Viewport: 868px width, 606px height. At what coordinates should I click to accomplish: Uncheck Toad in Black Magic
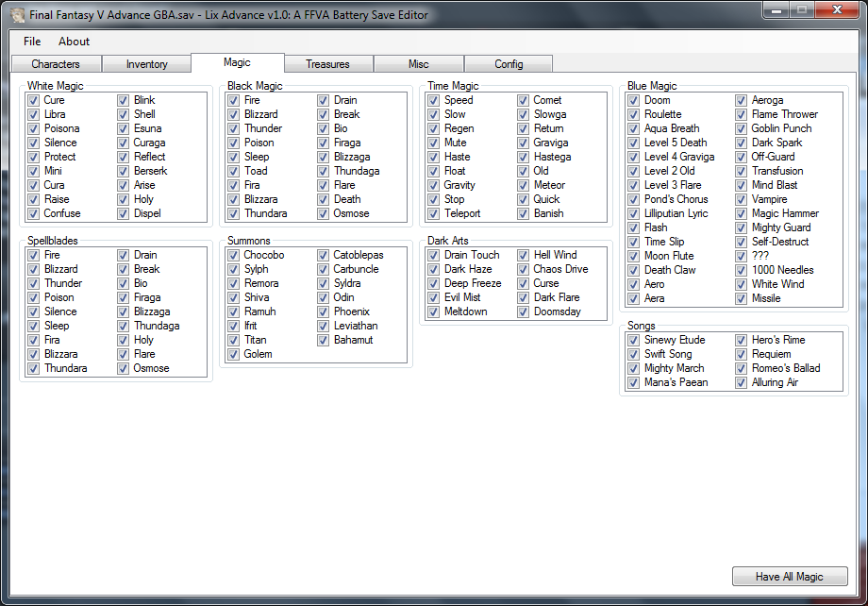(x=234, y=171)
